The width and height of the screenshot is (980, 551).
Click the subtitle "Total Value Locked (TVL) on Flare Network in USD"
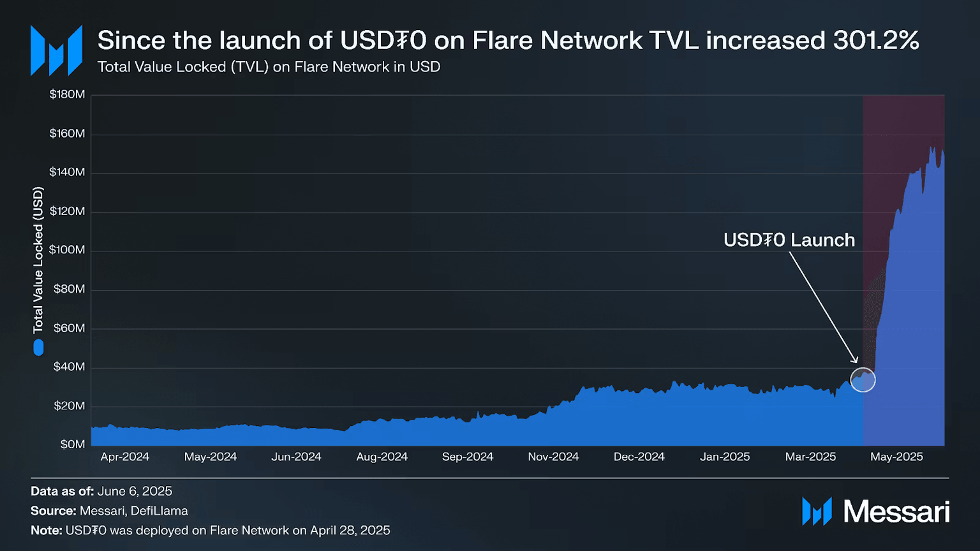click(269, 67)
